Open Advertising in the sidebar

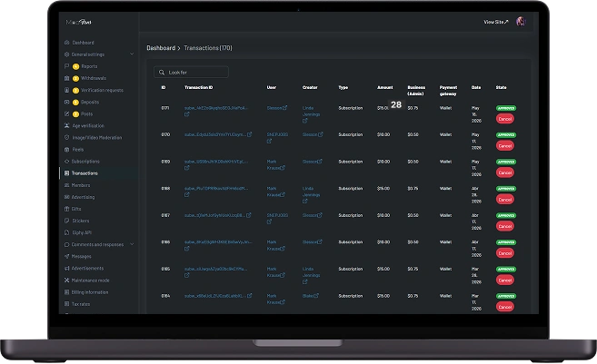(x=83, y=197)
